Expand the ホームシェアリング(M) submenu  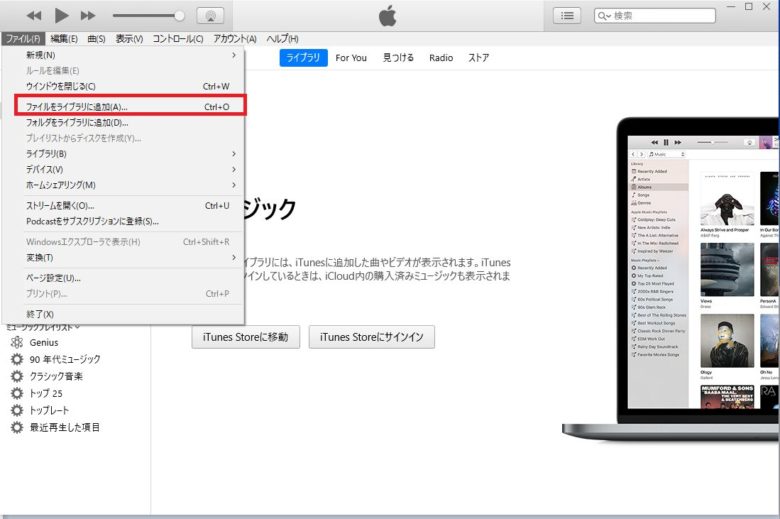point(123,185)
